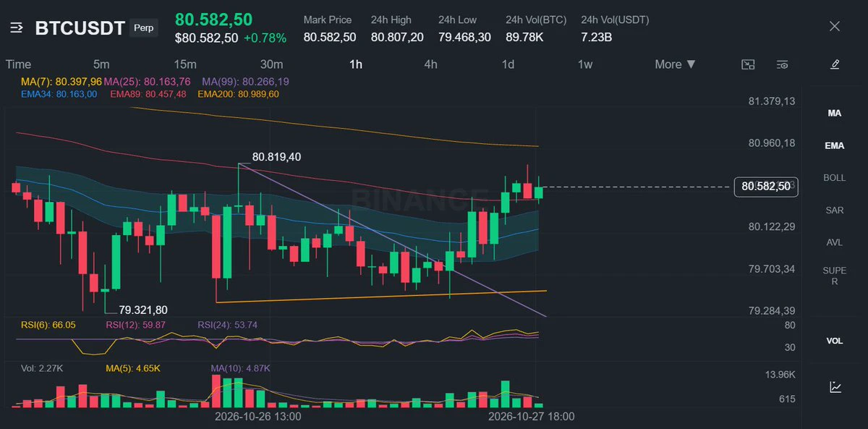Click the RSI(24) legend value

(227, 325)
